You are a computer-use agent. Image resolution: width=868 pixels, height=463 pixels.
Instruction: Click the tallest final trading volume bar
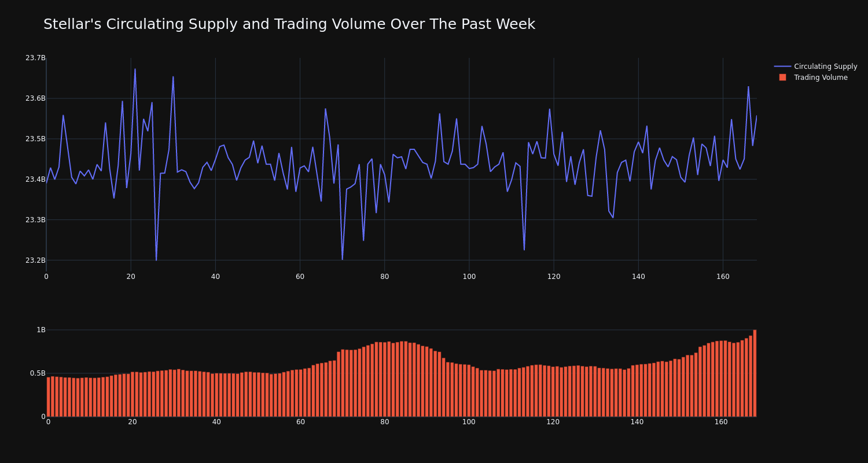(x=755, y=373)
